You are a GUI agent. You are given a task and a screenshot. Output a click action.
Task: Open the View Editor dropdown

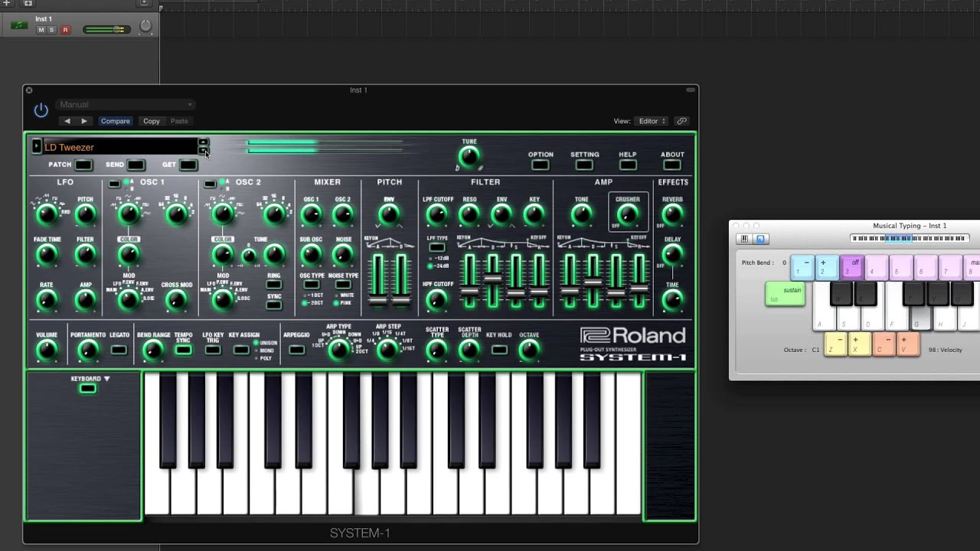[652, 121]
